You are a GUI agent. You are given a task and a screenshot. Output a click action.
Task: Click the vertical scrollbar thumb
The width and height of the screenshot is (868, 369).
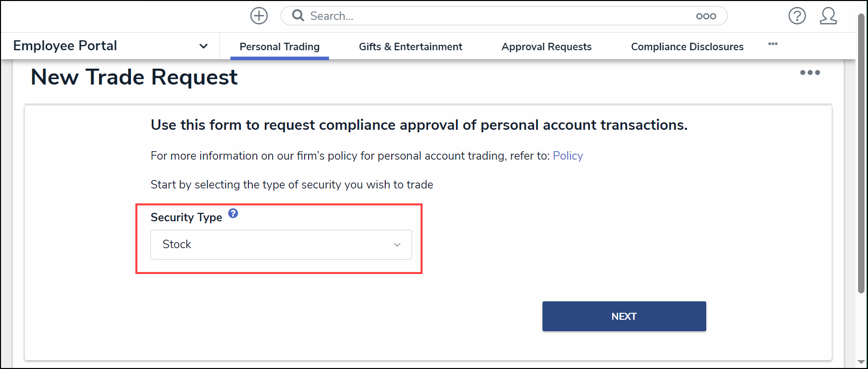(x=861, y=149)
